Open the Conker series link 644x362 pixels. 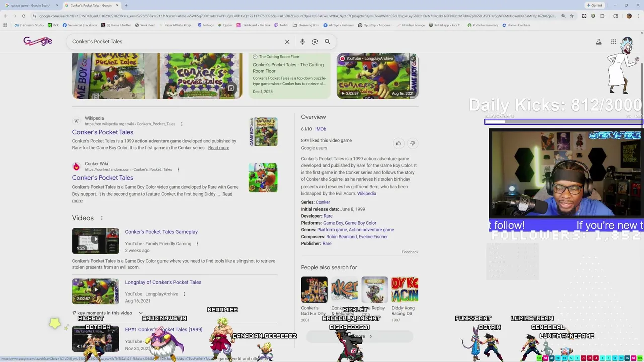point(323,202)
